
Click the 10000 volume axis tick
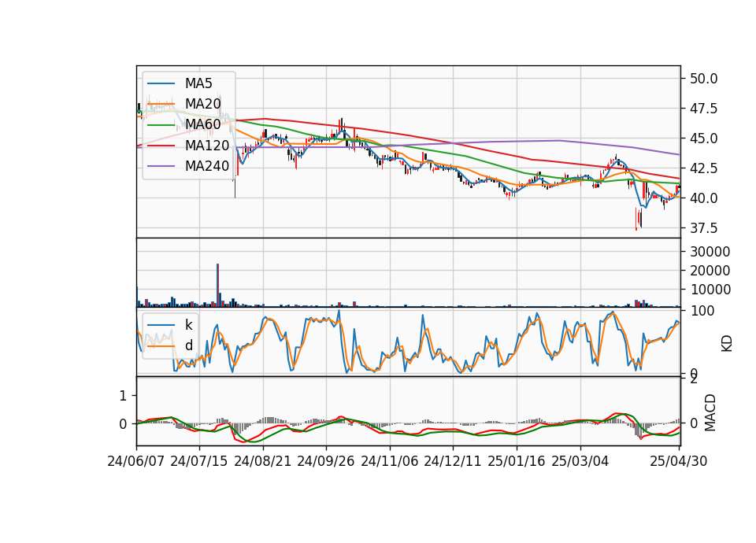coord(710,290)
